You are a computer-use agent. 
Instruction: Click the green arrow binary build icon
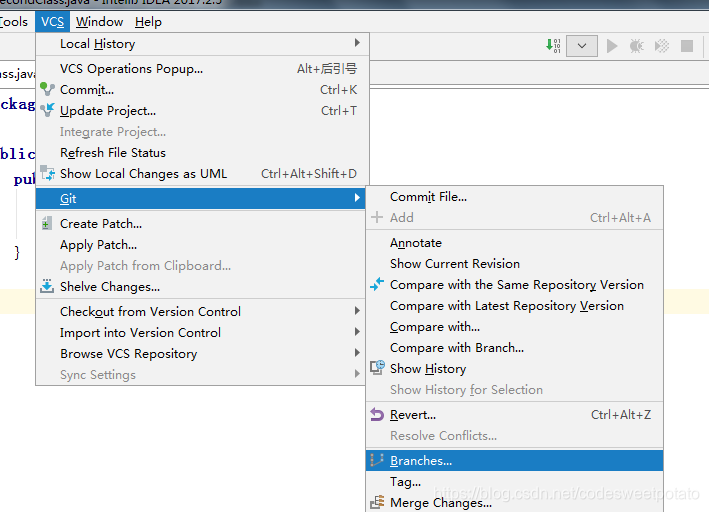coord(553,46)
